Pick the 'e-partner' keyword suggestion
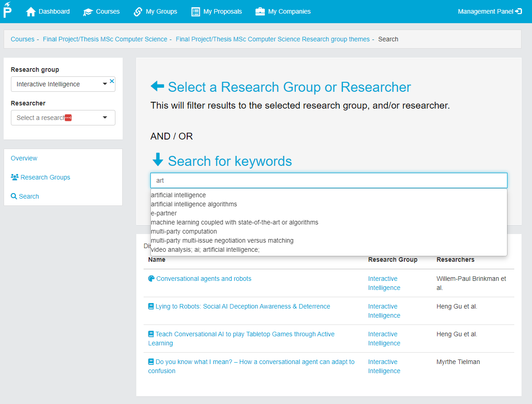The image size is (532, 404). click(x=164, y=213)
